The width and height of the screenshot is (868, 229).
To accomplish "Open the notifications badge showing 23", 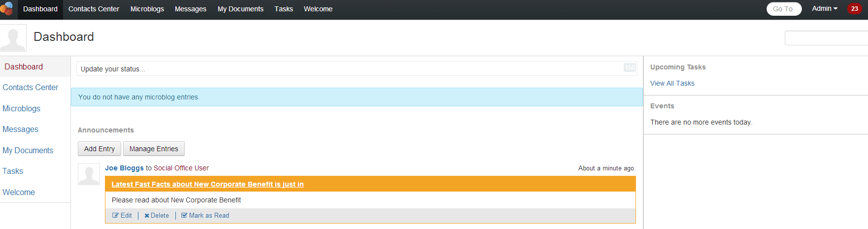I will (x=854, y=9).
